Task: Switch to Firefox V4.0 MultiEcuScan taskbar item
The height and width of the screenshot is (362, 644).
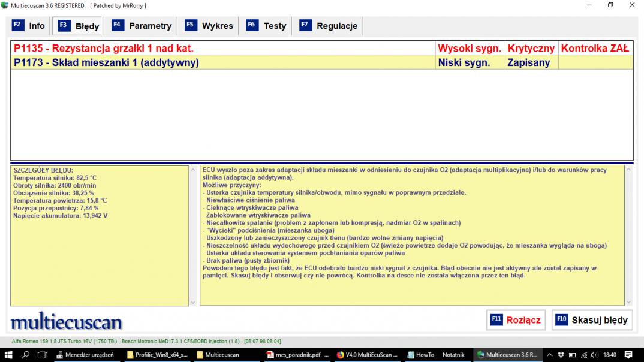Action: pyautogui.click(x=367, y=355)
